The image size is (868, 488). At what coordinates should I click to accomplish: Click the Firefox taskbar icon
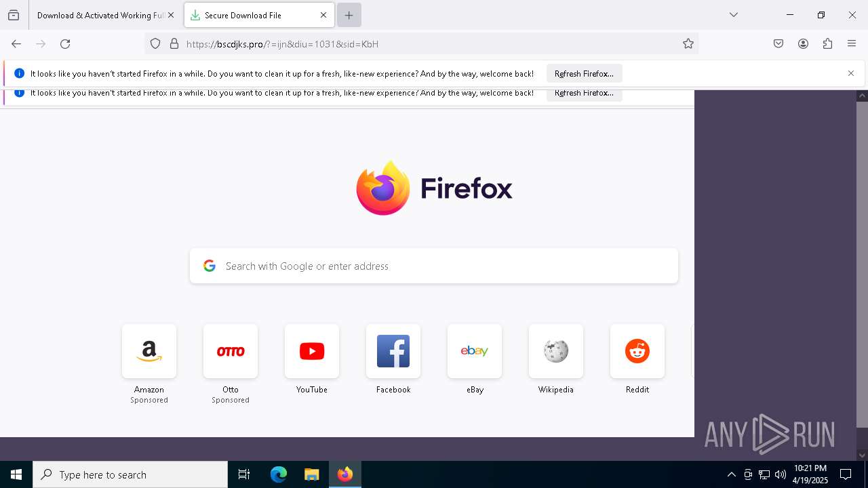[x=345, y=474]
